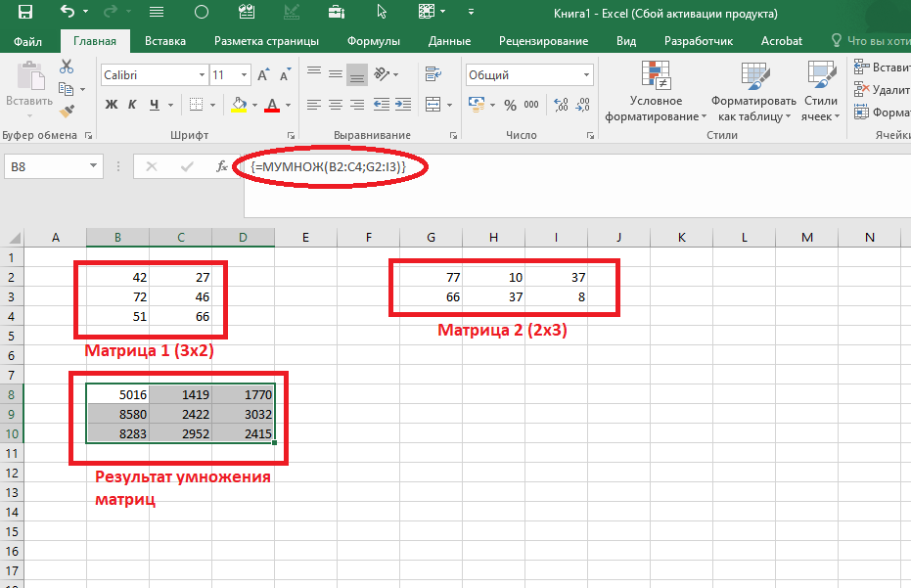Switch to the Вставка tab
The height and width of the screenshot is (588, 911).
point(165,41)
